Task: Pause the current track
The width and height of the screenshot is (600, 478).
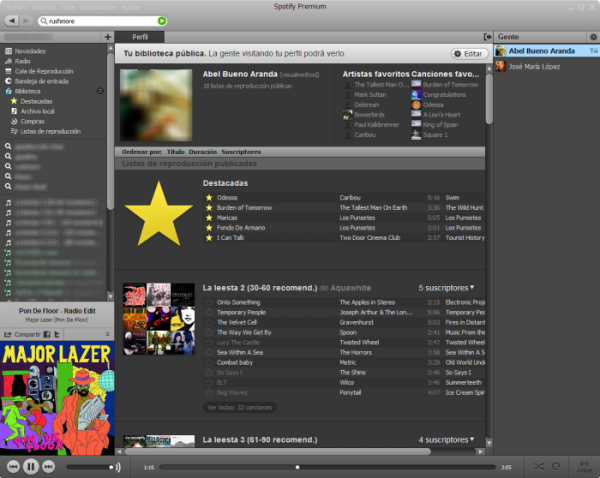Action: 31,467
